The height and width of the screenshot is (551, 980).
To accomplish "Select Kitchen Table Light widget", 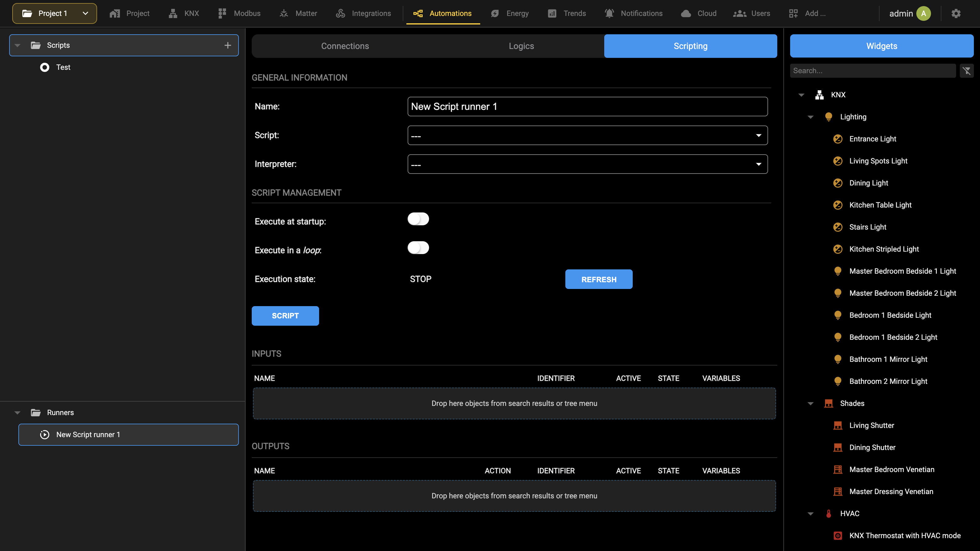I will [x=880, y=205].
